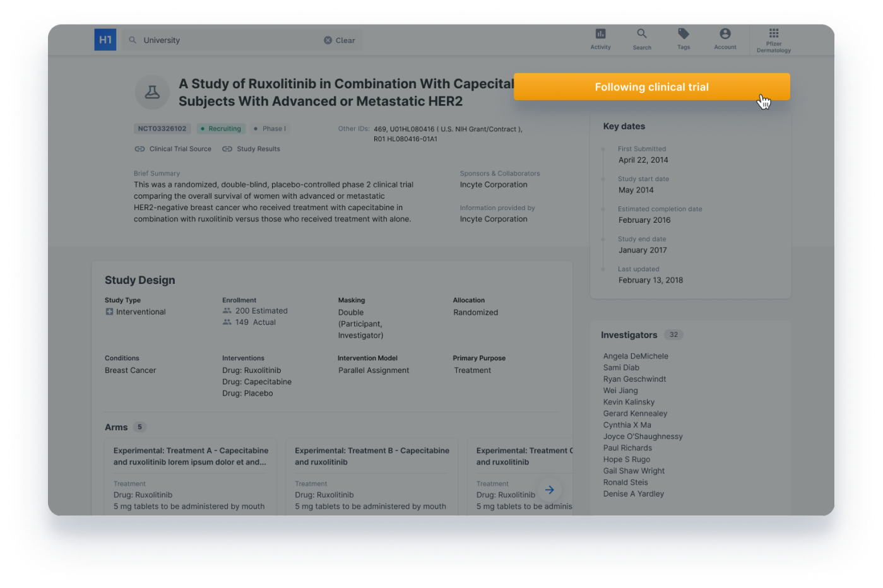The height and width of the screenshot is (588, 883).
Task: Open the Account menu
Action: click(725, 38)
